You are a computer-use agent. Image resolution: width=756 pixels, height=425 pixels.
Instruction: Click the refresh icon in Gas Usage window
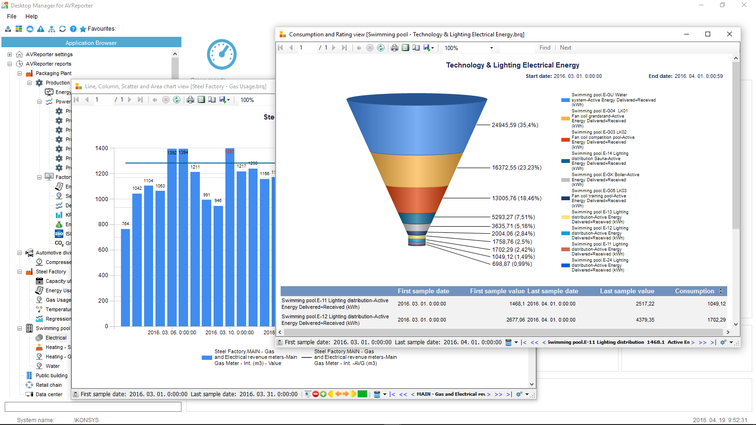[177, 100]
